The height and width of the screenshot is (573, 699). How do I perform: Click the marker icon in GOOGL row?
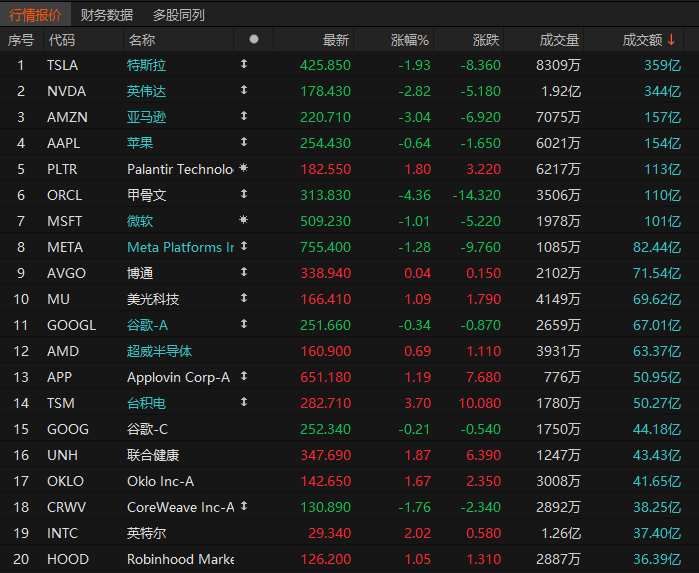click(x=244, y=324)
